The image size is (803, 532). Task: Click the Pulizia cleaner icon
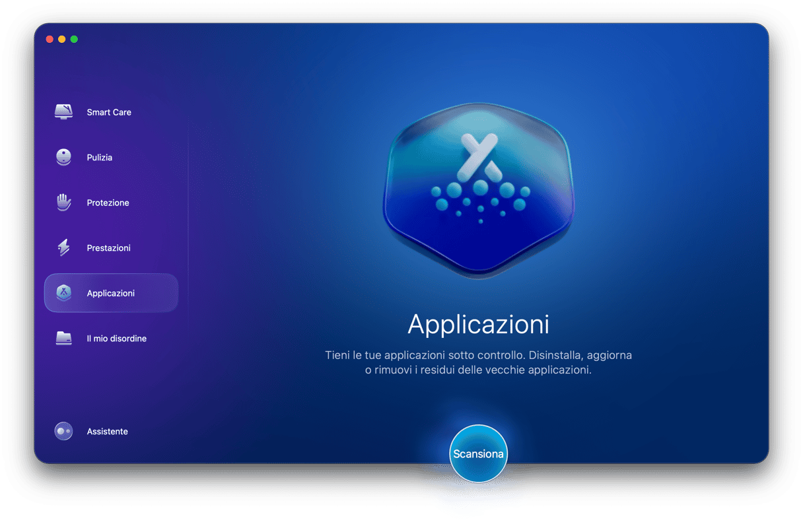(x=63, y=157)
